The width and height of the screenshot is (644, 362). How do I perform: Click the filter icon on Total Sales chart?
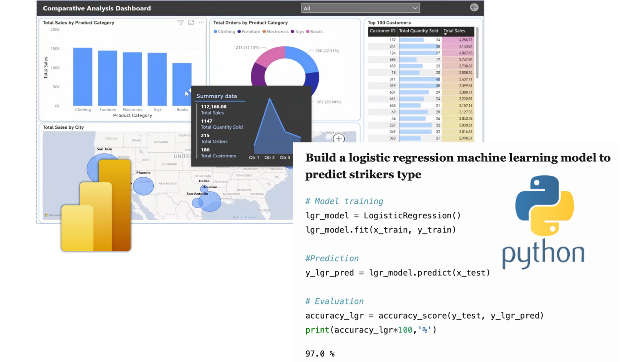pyautogui.click(x=180, y=22)
